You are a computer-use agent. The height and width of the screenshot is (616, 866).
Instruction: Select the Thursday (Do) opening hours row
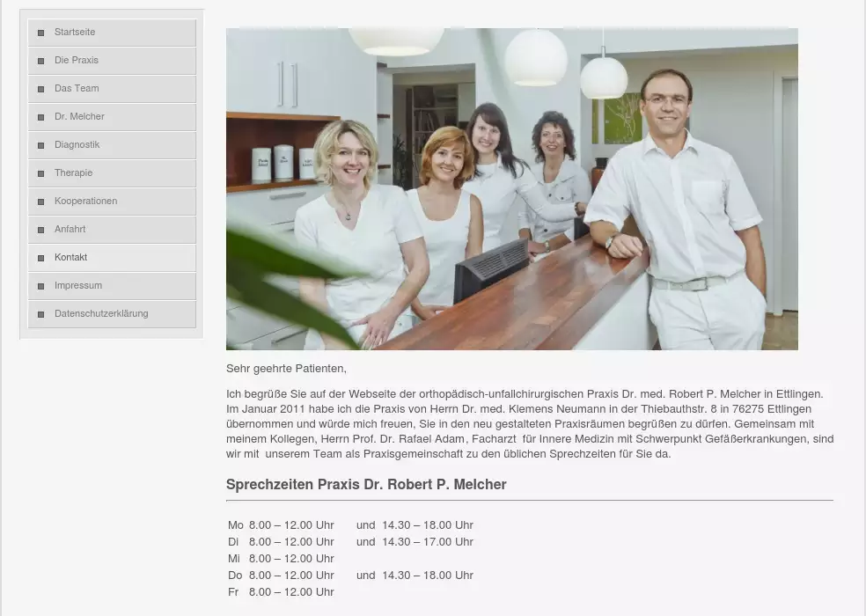350,576
